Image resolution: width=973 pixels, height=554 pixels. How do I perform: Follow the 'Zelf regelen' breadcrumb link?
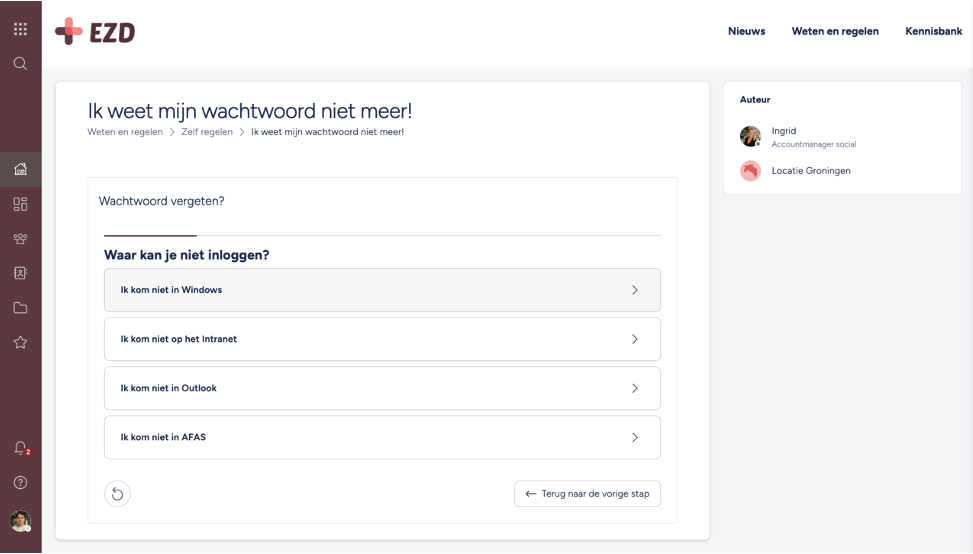coord(207,132)
